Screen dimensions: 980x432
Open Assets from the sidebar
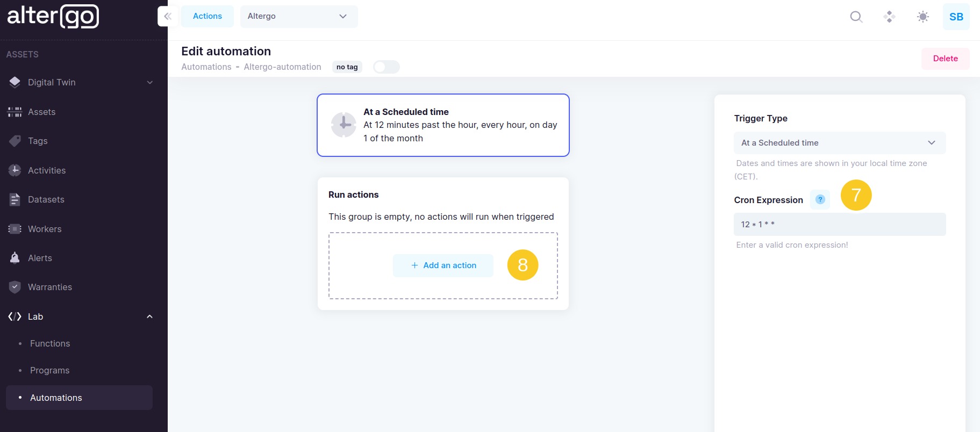41,112
